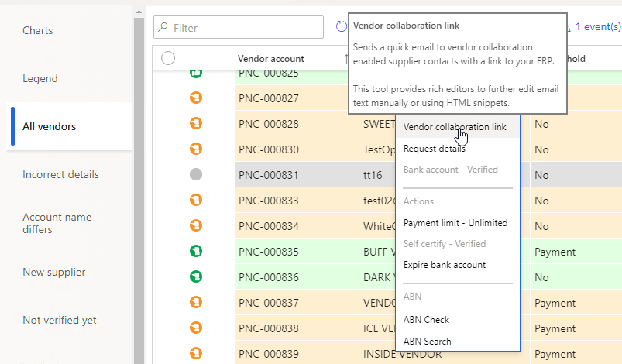Open vendor PNC-000835
The height and width of the screenshot is (364, 622).
269,252
